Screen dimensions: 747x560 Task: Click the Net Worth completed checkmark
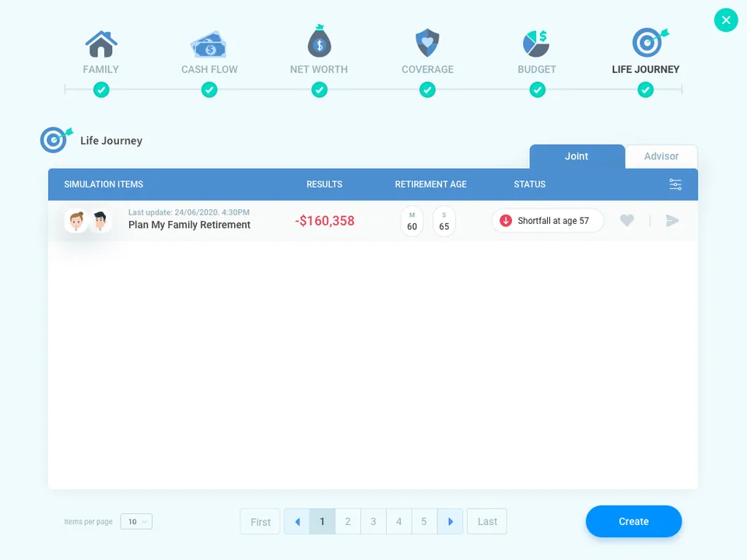[319, 89]
